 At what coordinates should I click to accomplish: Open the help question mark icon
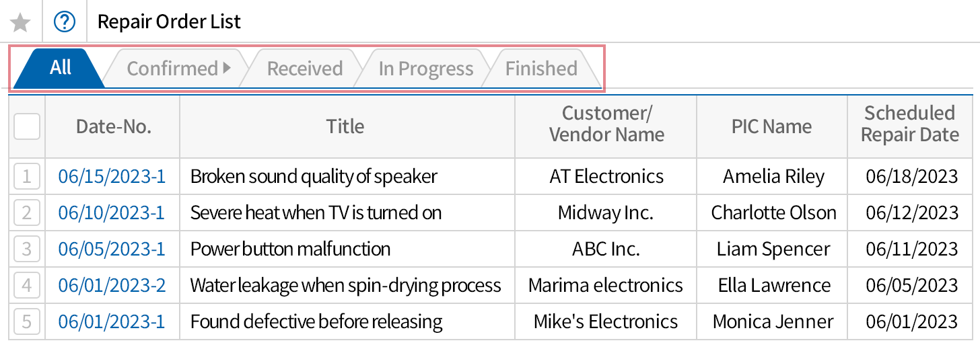point(65,22)
